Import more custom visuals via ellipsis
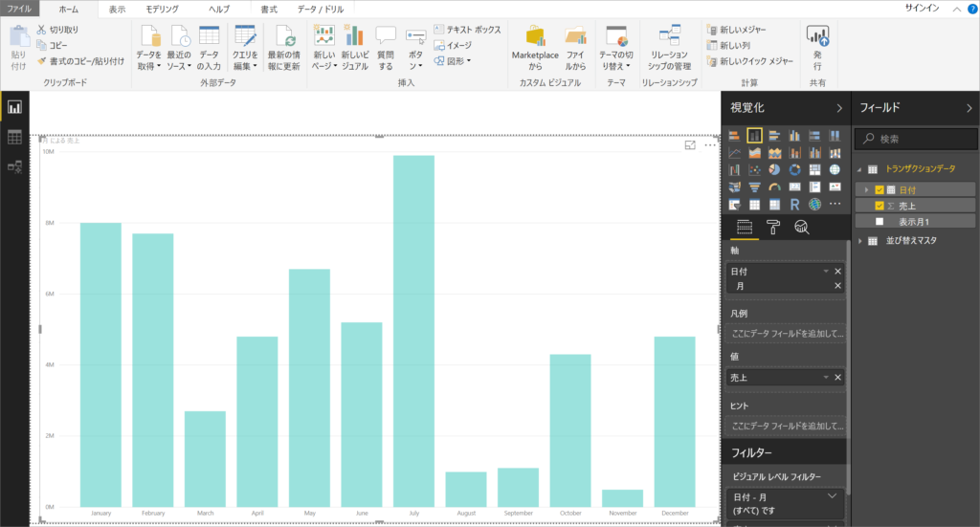This screenshot has width=980, height=527. (835, 204)
